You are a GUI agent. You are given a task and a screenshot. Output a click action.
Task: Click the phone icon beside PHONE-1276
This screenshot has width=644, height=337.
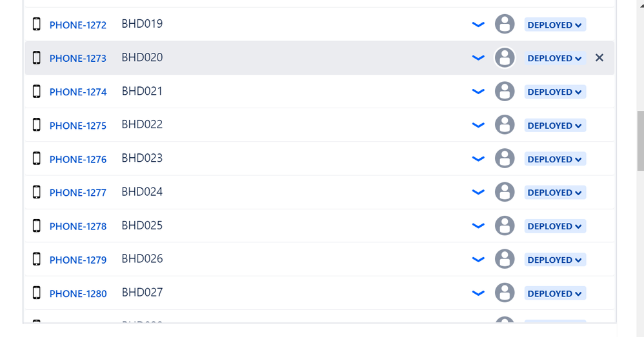pyautogui.click(x=37, y=159)
